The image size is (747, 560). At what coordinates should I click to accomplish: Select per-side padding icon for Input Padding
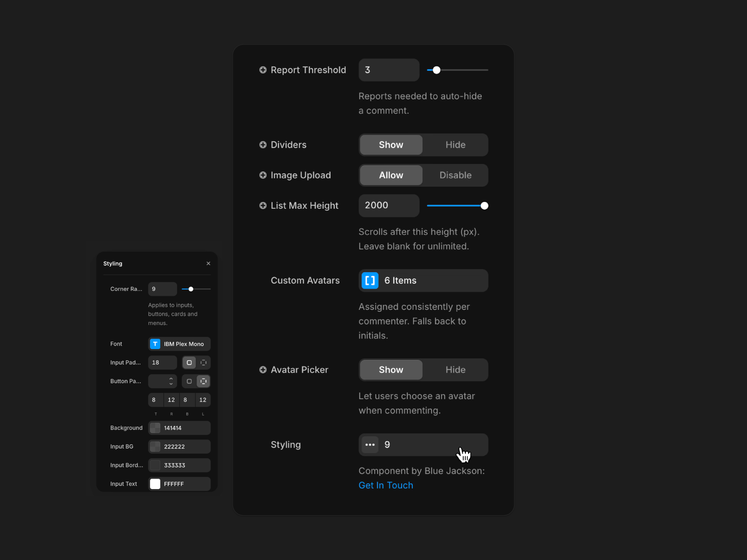204,363
